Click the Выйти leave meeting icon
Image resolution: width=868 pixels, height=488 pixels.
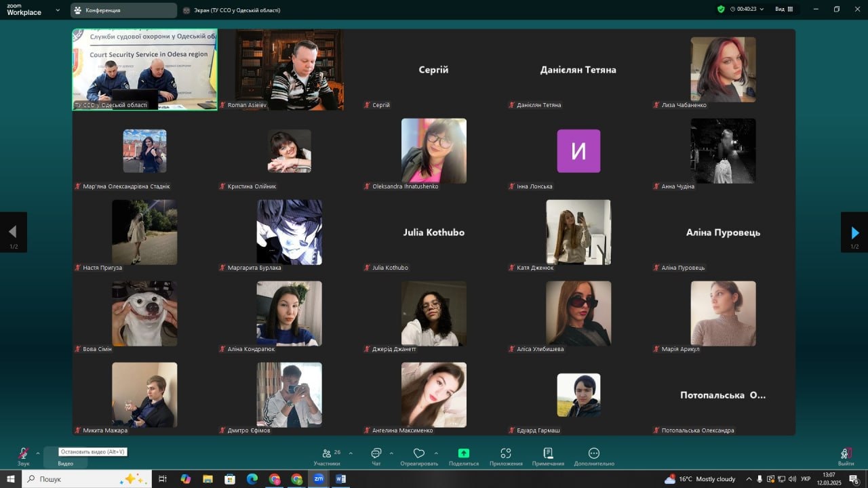pyautogui.click(x=846, y=453)
